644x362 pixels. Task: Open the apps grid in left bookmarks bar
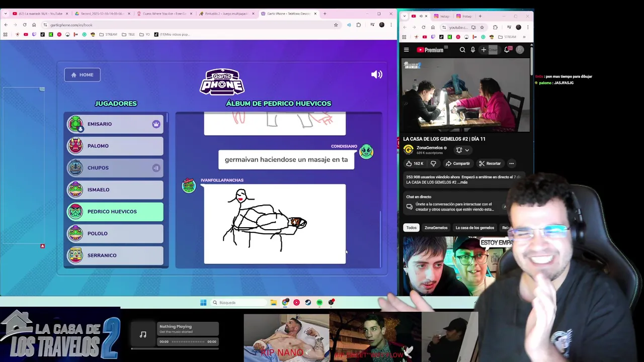[6, 35]
